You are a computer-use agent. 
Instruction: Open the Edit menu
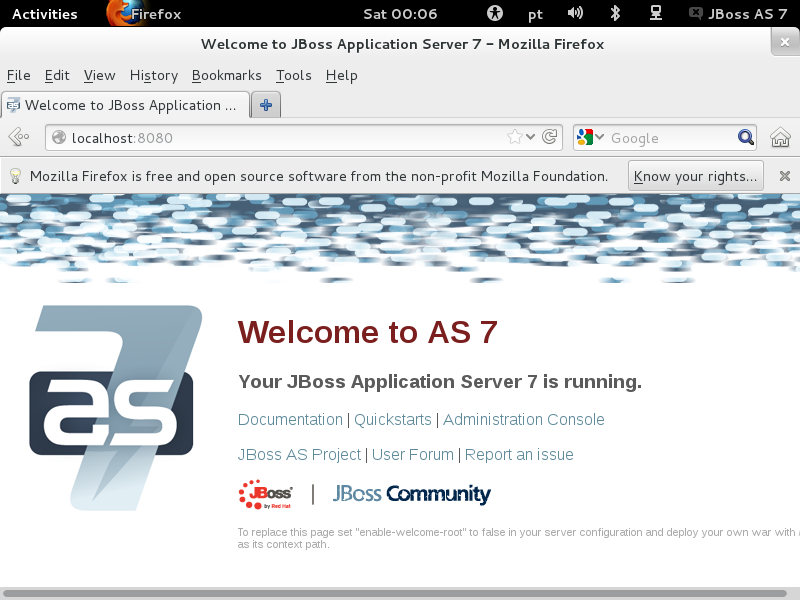coord(57,76)
